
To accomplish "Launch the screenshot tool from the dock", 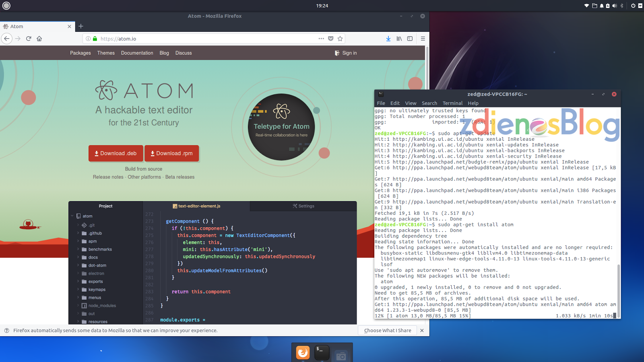I will [341, 356].
